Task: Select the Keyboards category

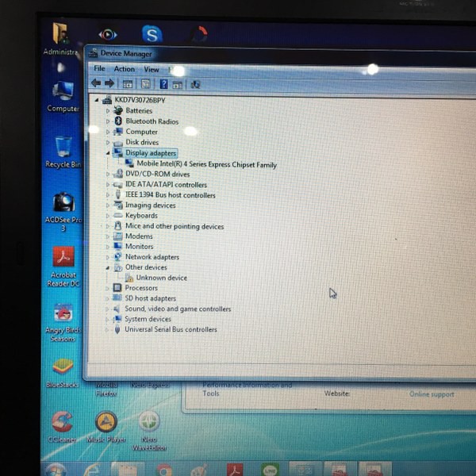Action: point(141,216)
